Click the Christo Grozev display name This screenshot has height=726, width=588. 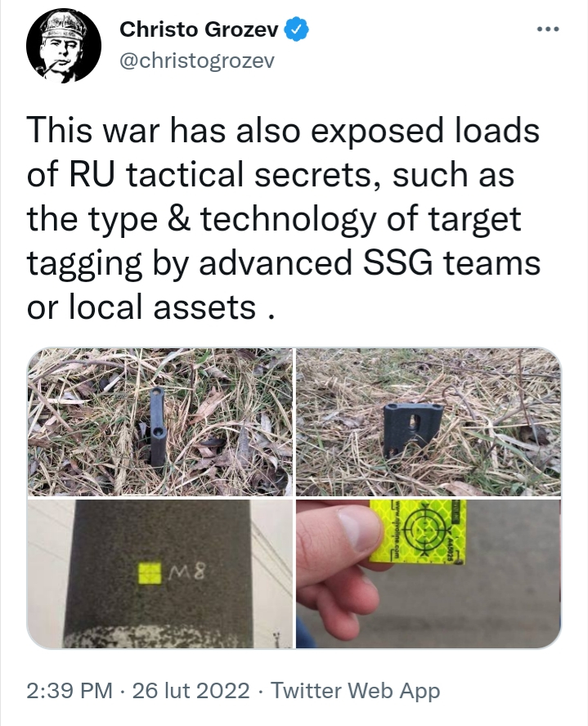click(x=199, y=29)
